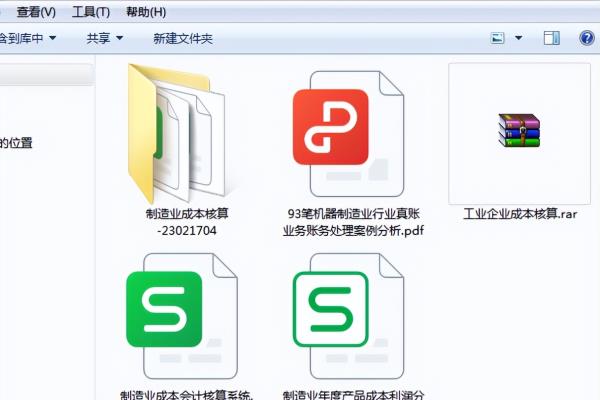600x400 pixels.
Task: Select the red PDF file icon
Action: [x=347, y=134]
